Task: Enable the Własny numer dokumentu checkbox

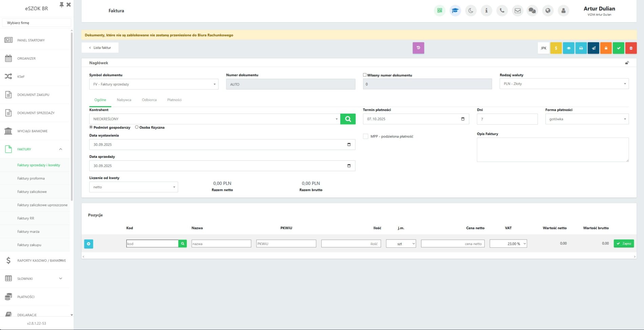Action: click(365, 75)
